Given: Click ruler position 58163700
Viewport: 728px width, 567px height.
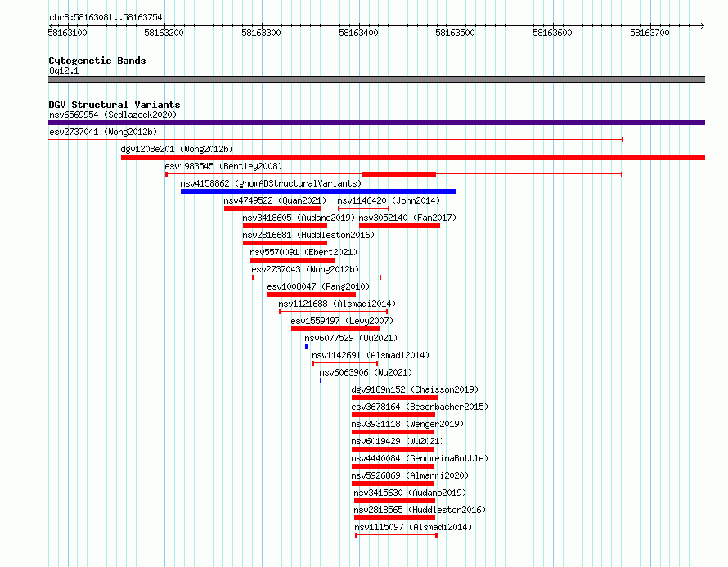Looking at the screenshot, I should point(650,33).
